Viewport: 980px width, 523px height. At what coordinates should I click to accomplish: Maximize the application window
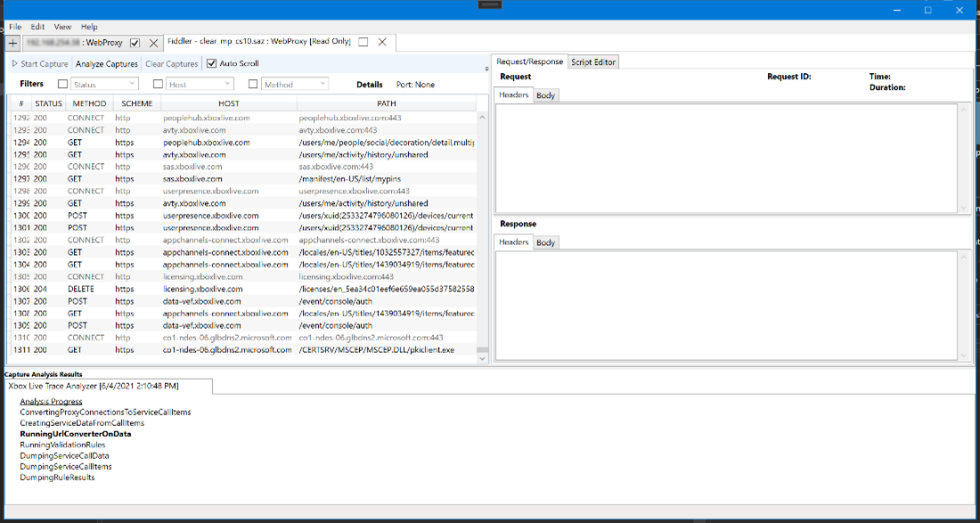[x=928, y=10]
